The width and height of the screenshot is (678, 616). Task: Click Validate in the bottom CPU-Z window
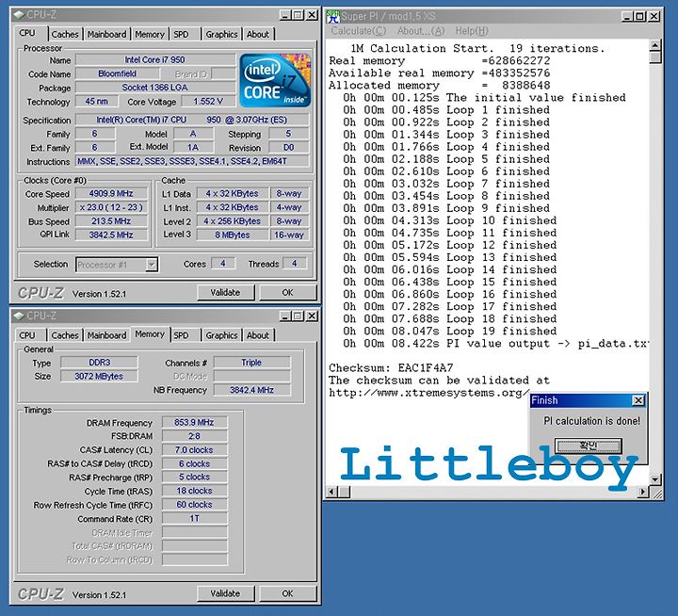click(x=225, y=594)
